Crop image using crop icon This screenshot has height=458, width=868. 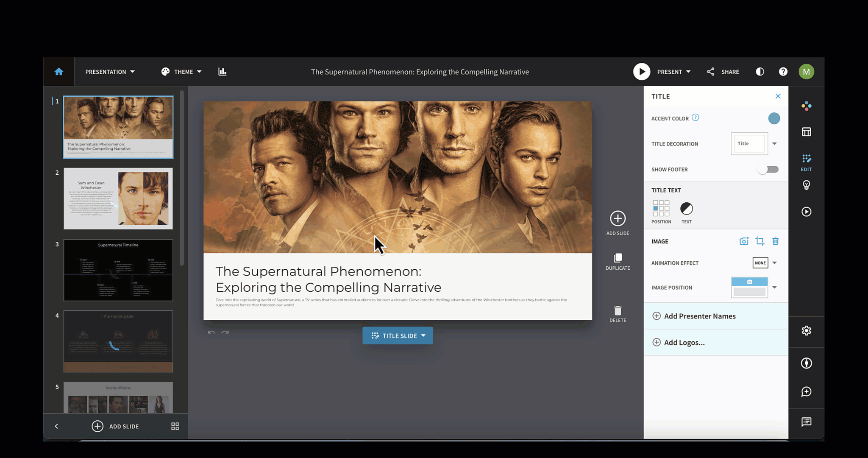tap(760, 241)
